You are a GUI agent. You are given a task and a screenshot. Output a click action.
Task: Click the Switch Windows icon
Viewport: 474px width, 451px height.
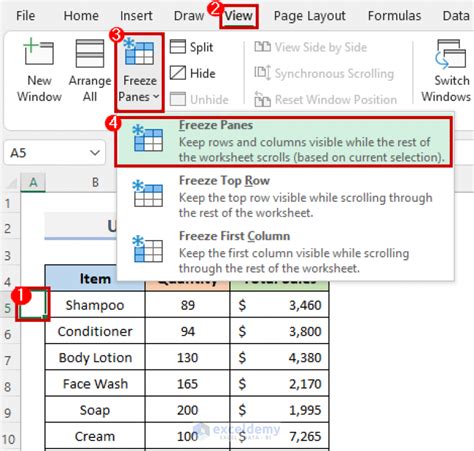pyautogui.click(x=451, y=54)
